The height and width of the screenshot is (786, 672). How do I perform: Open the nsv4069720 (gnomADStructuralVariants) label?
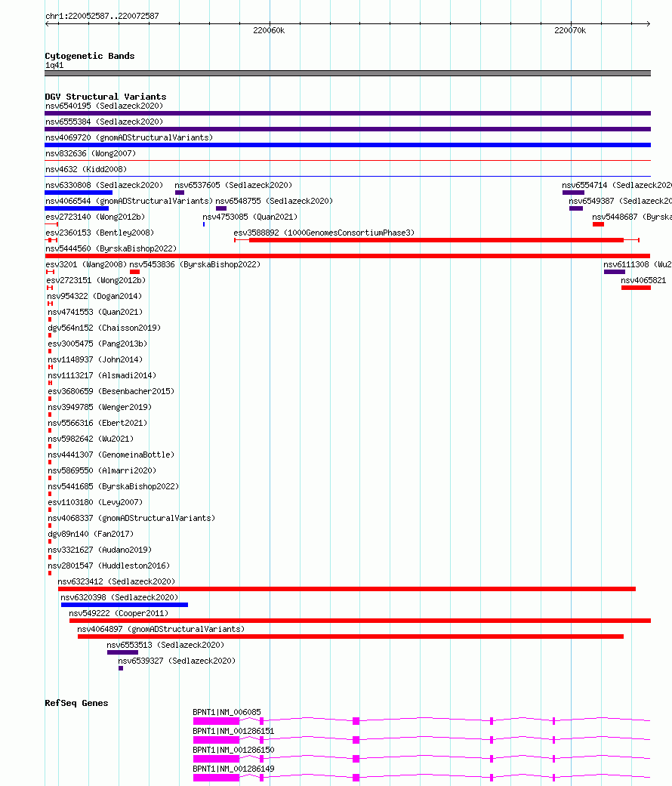tap(129, 137)
